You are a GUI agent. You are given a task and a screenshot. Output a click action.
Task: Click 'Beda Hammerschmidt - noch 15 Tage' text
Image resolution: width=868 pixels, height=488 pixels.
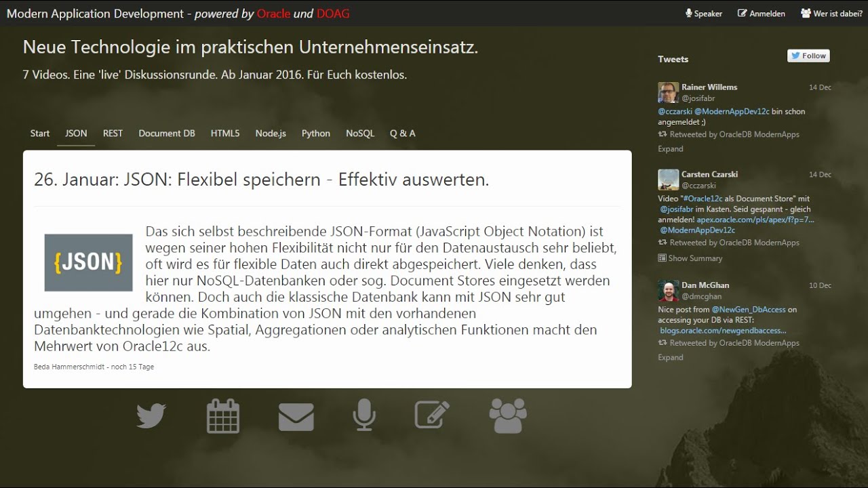coord(94,367)
